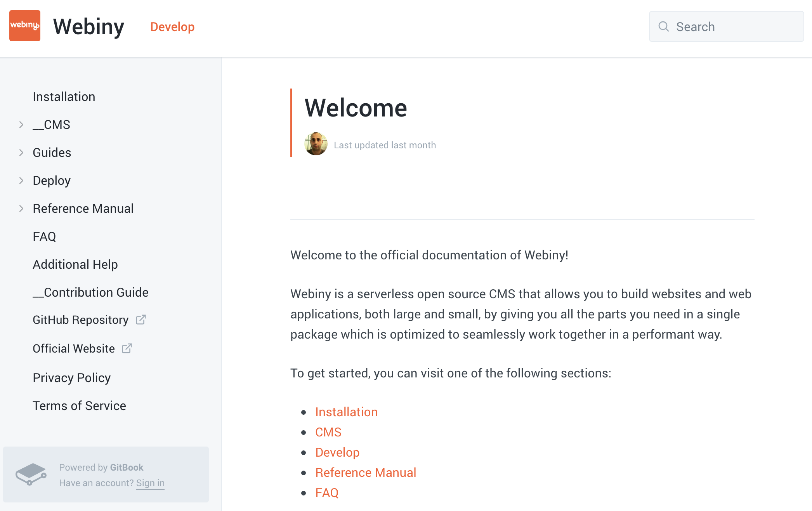Image resolution: width=812 pixels, height=511 pixels.
Task: Click the GitBook logo icon
Action: (31, 474)
